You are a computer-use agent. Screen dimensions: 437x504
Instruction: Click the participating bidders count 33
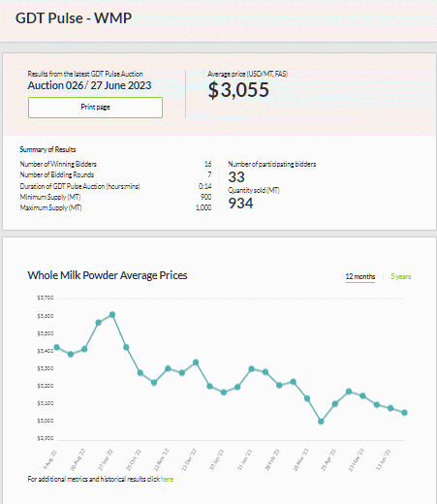pyautogui.click(x=236, y=177)
